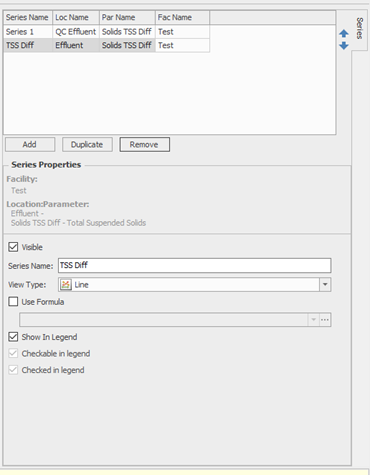
Task: Click the Remove button
Action: [x=145, y=145]
